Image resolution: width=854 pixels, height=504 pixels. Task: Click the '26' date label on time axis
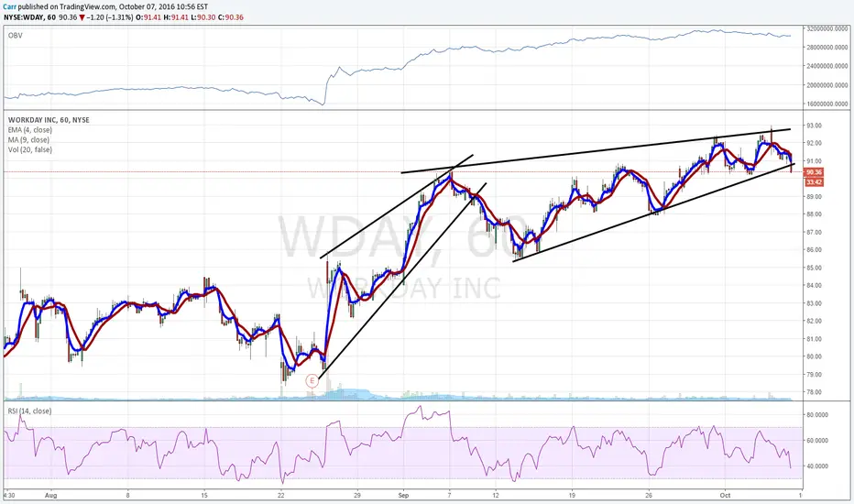coord(649,495)
